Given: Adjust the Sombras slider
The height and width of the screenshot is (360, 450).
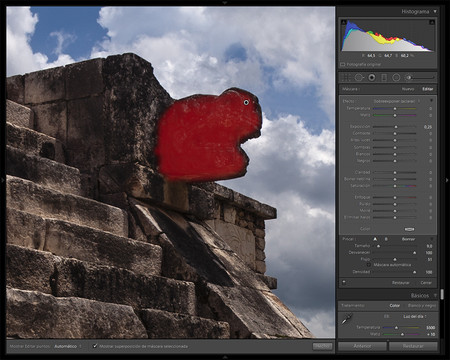Looking at the screenshot, I should pyautogui.click(x=394, y=147).
